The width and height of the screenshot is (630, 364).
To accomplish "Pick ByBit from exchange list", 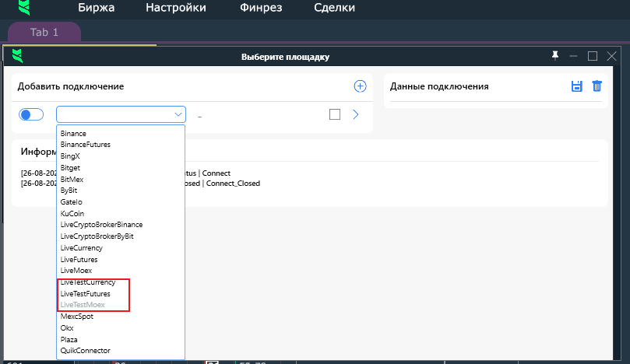I will click(x=69, y=191).
